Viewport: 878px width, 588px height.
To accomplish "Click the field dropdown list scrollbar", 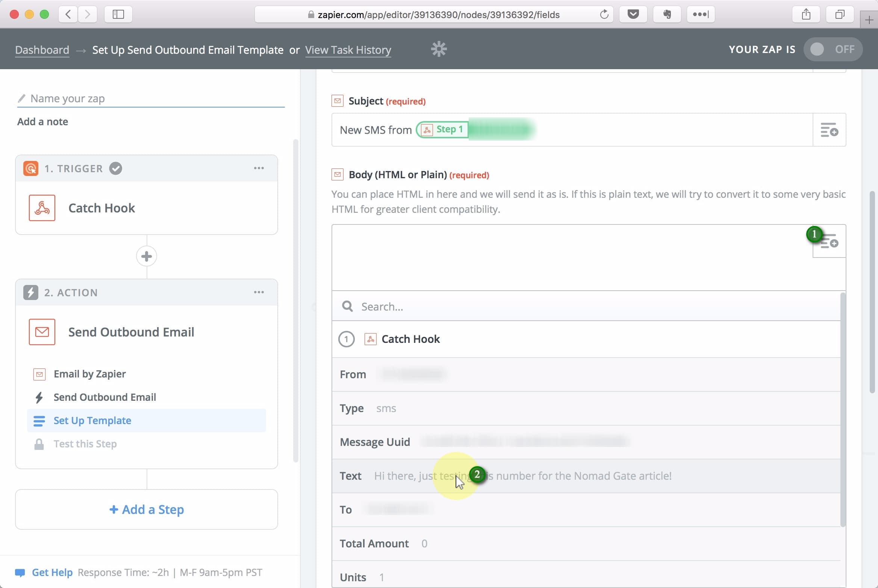I will (x=843, y=410).
